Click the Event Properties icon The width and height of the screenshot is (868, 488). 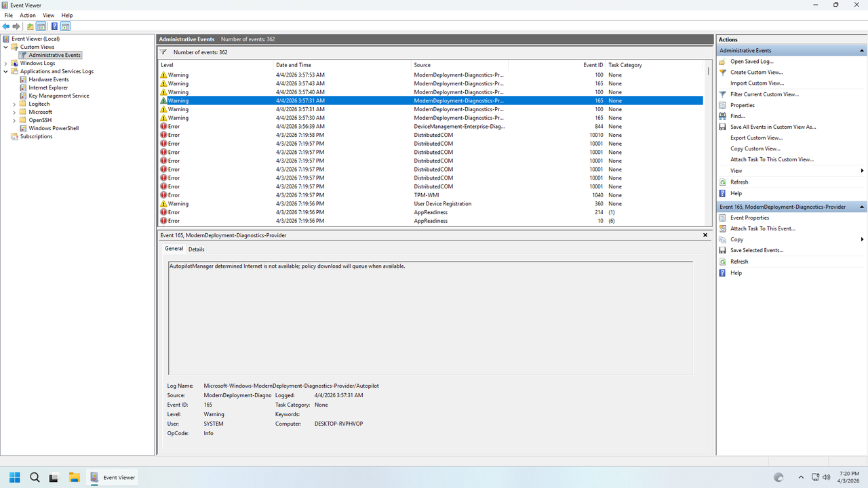coord(723,218)
